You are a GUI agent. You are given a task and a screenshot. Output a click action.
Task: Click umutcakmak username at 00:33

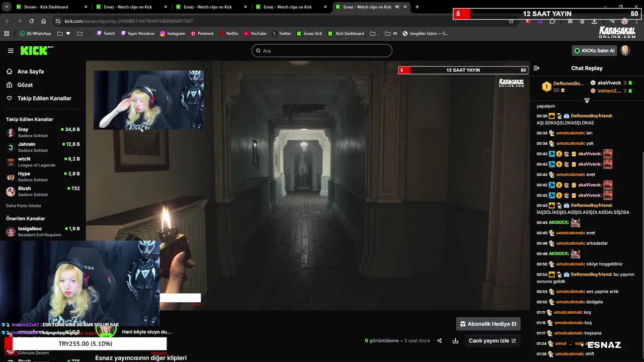tap(570, 133)
